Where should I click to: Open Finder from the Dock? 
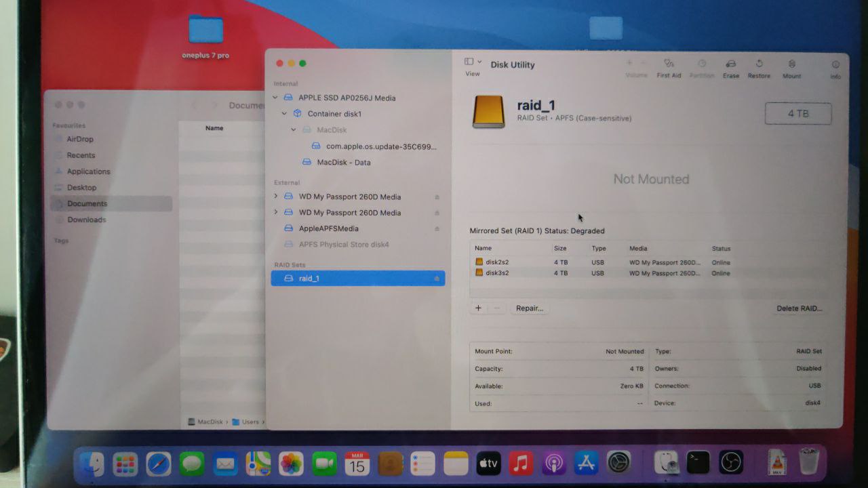(x=92, y=464)
